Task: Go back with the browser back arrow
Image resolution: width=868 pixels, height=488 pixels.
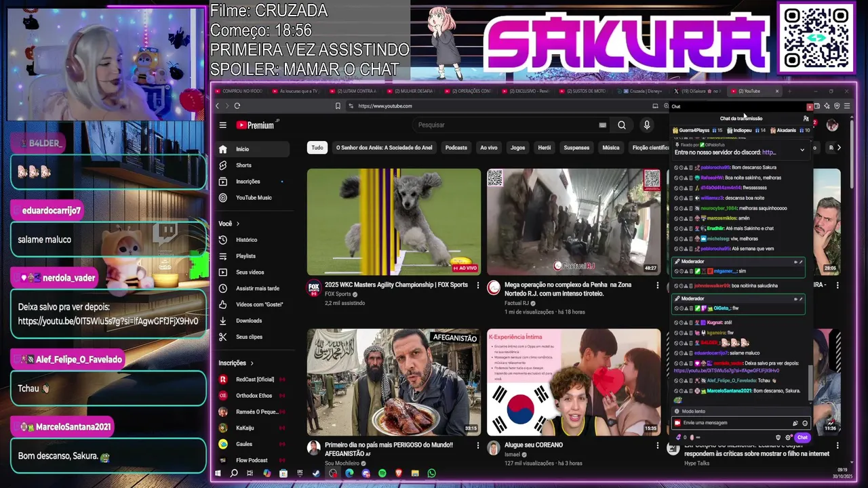Action: (217, 106)
